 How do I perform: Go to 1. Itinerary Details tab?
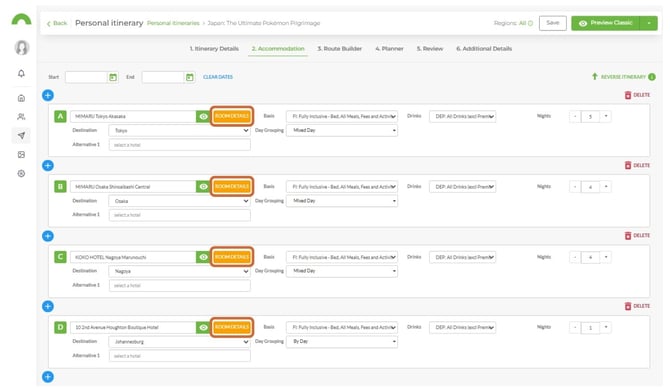[x=214, y=49]
